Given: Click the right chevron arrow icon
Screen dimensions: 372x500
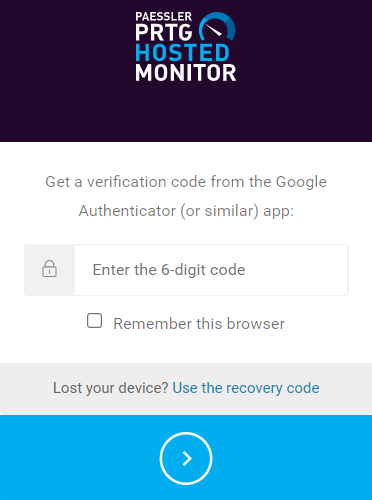Looking at the screenshot, I should tap(187, 458).
